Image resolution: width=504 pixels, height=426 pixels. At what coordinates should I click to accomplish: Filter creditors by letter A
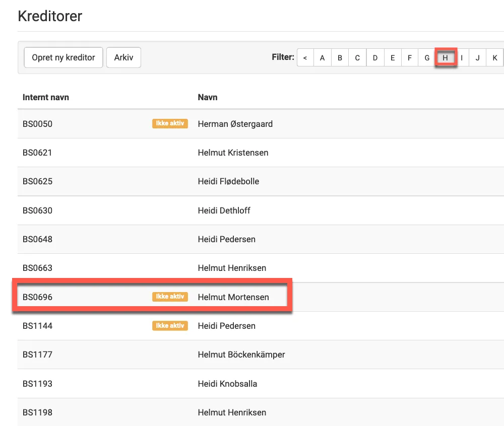pyautogui.click(x=323, y=58)
